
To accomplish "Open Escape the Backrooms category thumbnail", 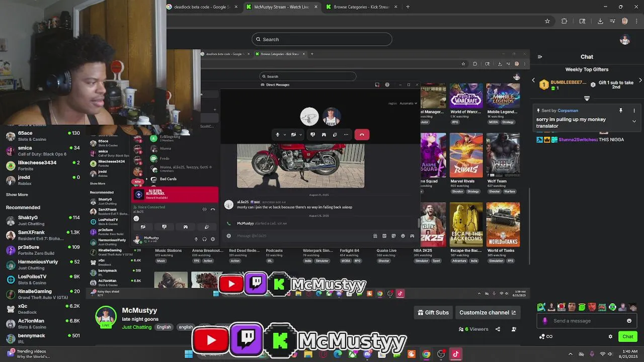I will (466, 224).
